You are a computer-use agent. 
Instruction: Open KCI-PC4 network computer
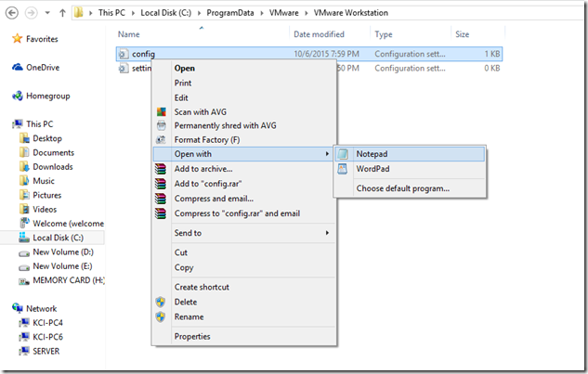(47, 323)
